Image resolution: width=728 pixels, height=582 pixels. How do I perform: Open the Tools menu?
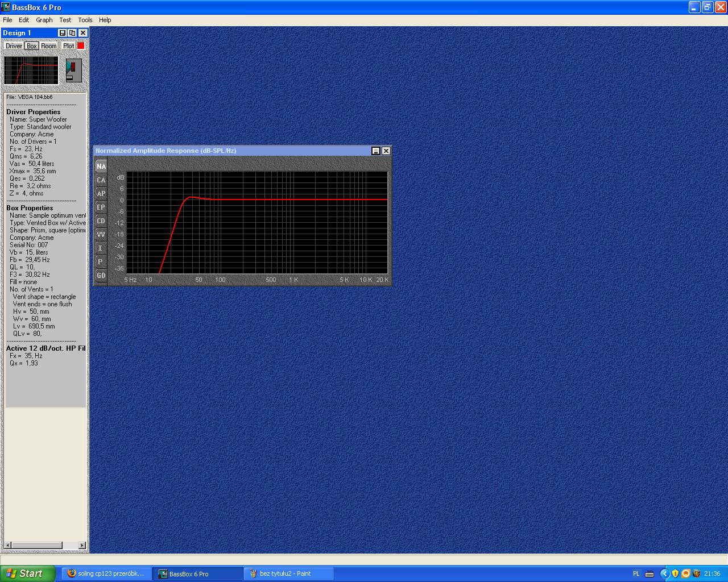[x=85, y=20]
